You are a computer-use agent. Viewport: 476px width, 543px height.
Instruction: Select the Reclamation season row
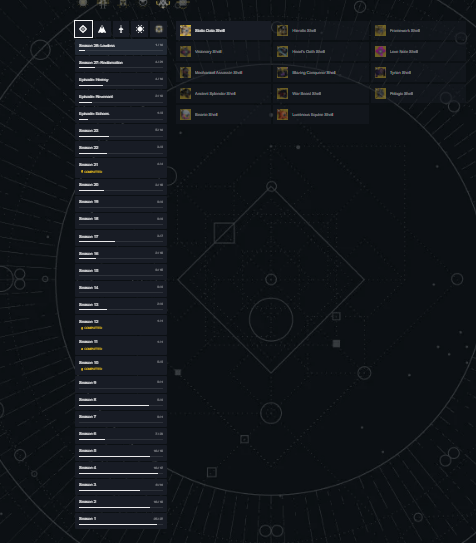click(x=121, y=64)
